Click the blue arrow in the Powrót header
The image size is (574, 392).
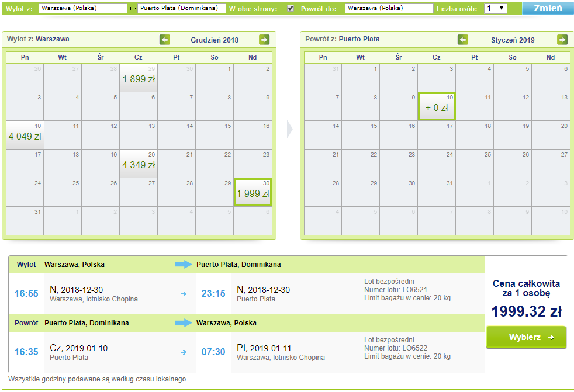184,323
